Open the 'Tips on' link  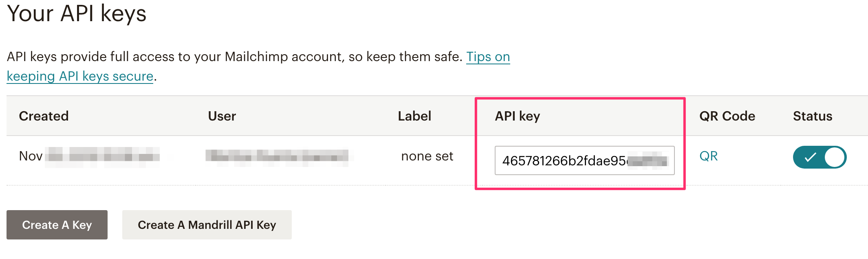488,57
